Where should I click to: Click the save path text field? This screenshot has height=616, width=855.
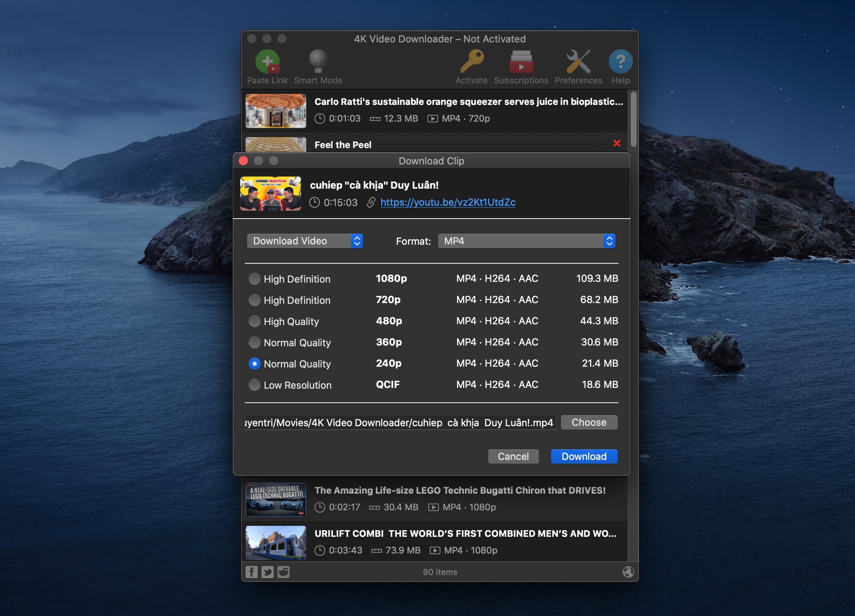click(400, 422)
